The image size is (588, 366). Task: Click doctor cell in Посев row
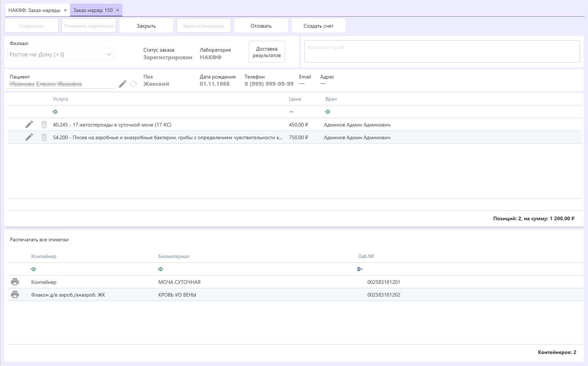(357, 137)
